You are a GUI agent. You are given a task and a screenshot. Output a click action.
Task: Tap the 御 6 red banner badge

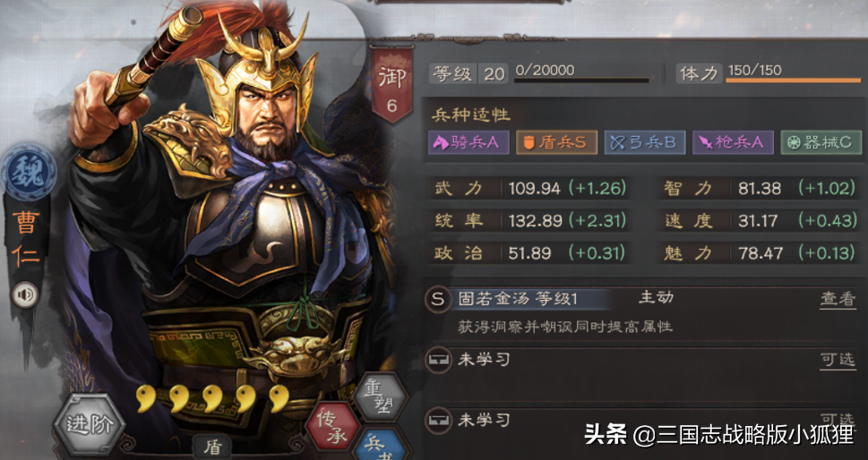[392, 84]
